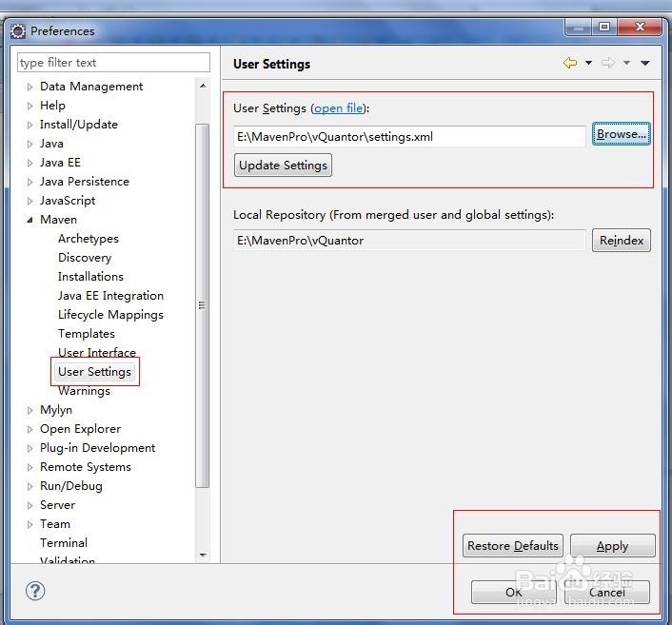Image resolution: width=672 pixels, height=625 pixels.
Task: Expand the Remote Systems tree node
Action: tap(30, 467)
